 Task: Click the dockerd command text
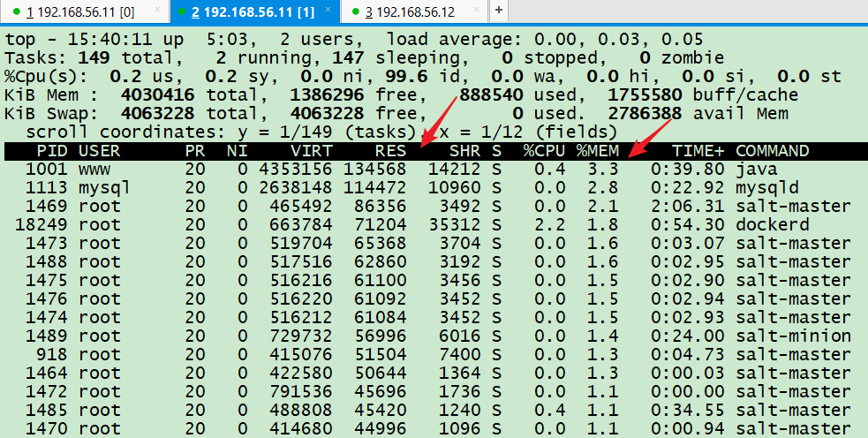tap(773, 225)
